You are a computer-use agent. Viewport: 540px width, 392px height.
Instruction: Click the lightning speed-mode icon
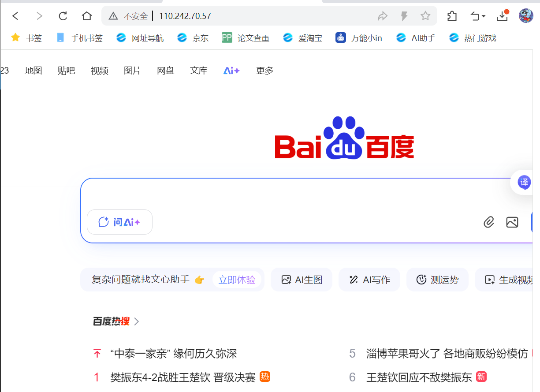(x=404, y=16)
